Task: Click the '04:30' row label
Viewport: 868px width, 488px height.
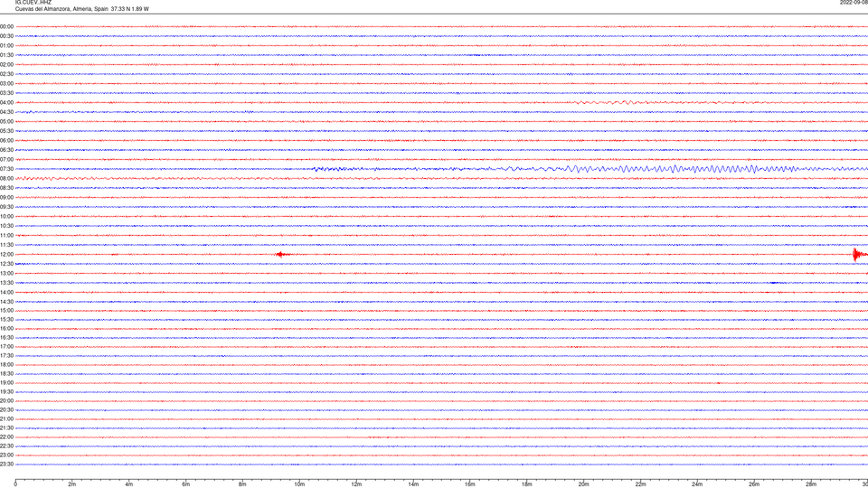Action: (6, 112)
